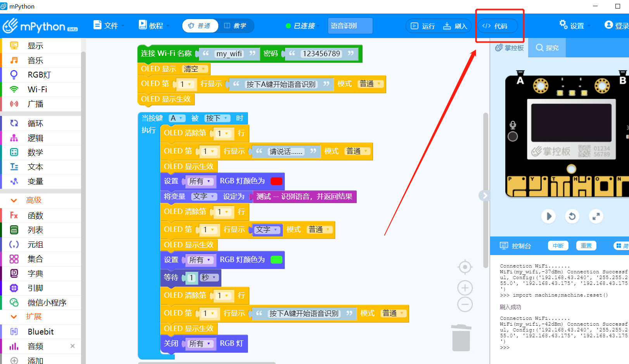Screen dimensions: 629x364
Task: Click the 请说话...... text field
Action: coord(286,152)
